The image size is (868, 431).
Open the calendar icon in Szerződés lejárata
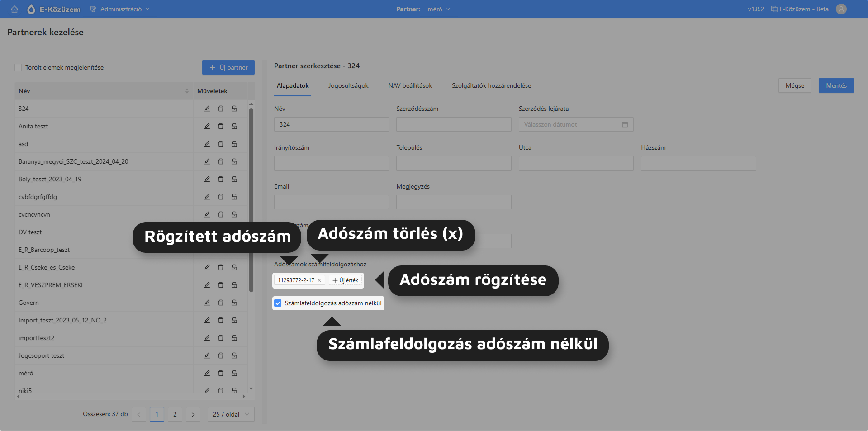pyautogui.click(x=625, y=124)
